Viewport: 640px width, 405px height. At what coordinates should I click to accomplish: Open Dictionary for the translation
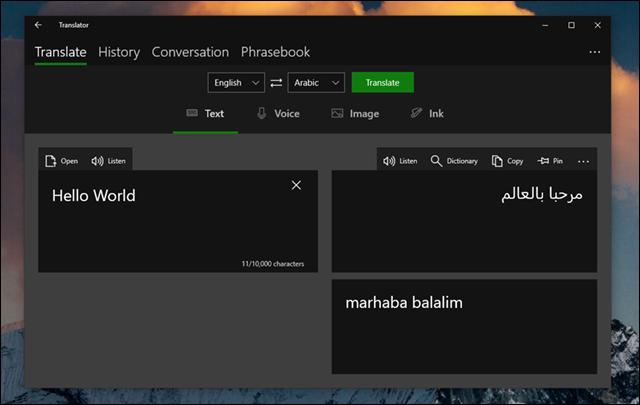tap(454, 160)
